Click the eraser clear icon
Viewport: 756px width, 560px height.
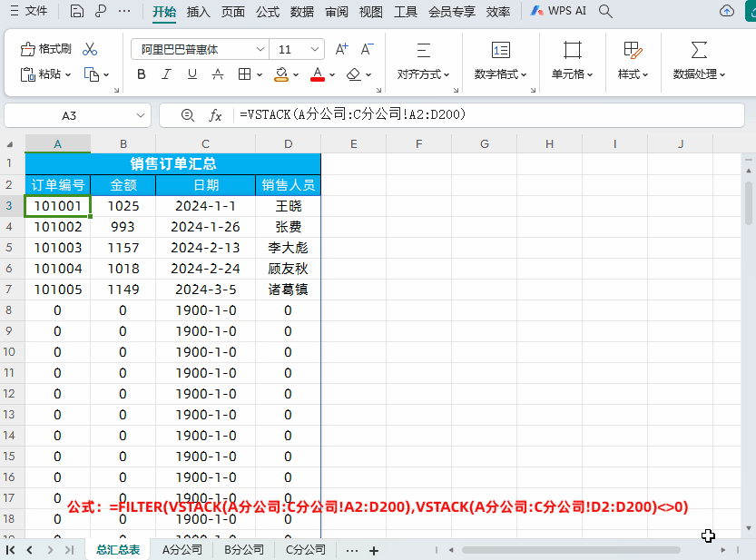click(x=354, y=74)
